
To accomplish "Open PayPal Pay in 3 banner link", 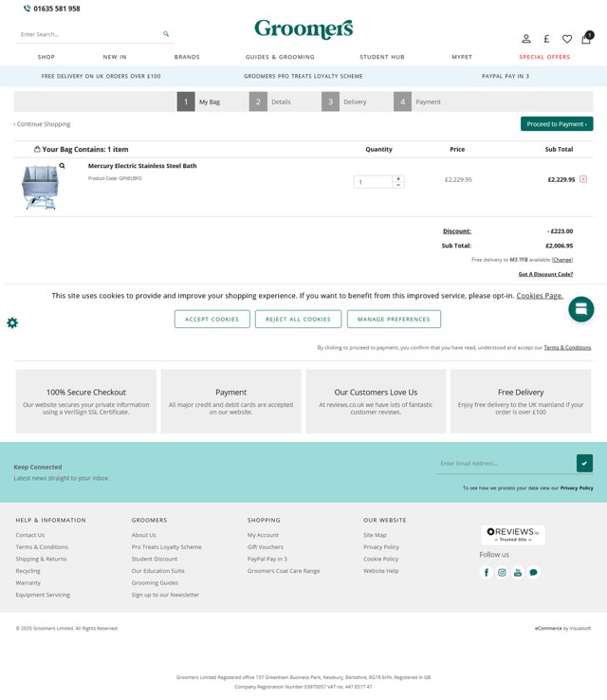I will click(506, 76).
